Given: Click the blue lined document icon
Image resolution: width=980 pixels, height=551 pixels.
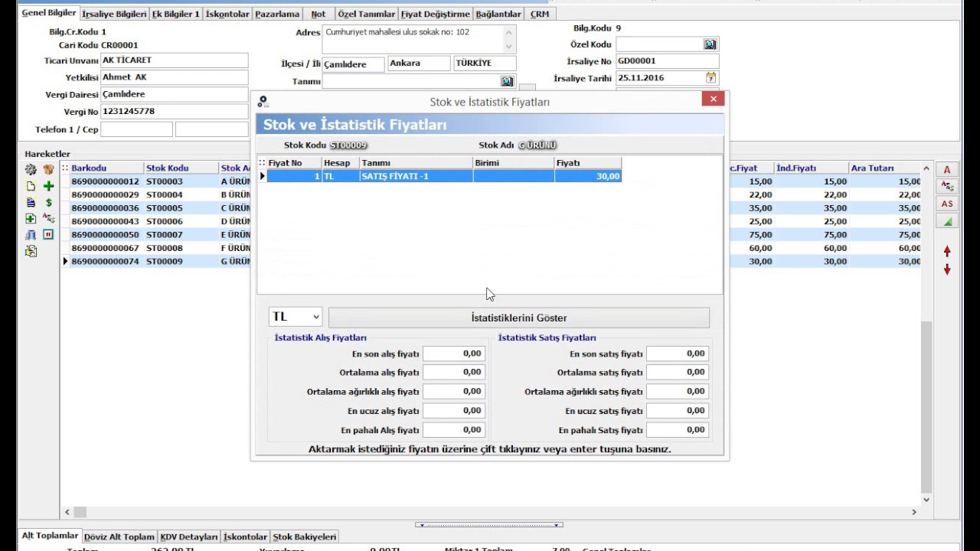Looking at the screenshot, I should [x=31, y=203].
